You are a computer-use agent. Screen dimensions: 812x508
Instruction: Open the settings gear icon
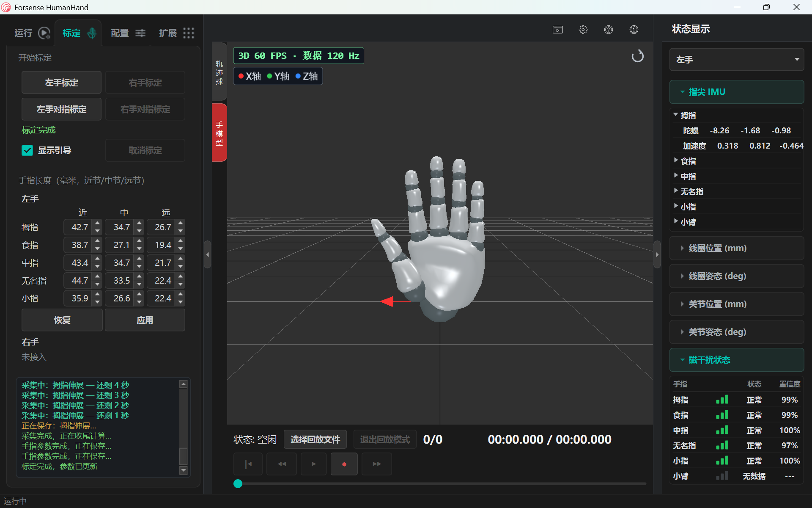pos(583,30)
